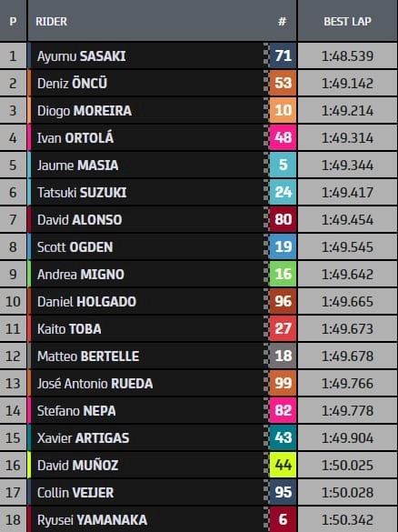
Task: Select Jaume MASIA rider name
Action: [77, 166]
